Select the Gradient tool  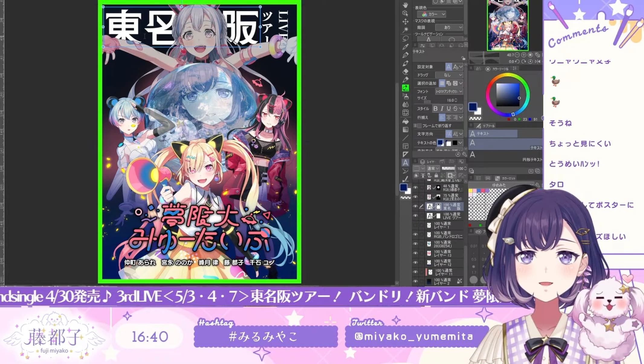point(406,130)
